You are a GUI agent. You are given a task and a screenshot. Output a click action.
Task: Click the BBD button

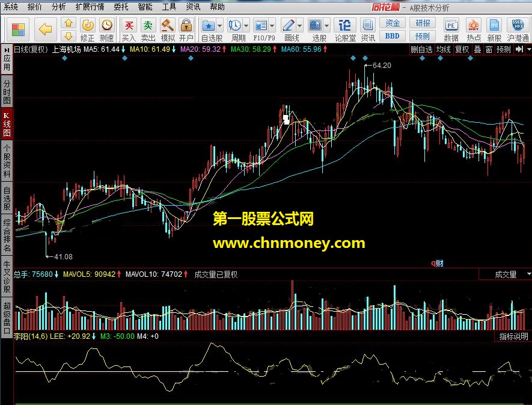click(392, 36)
